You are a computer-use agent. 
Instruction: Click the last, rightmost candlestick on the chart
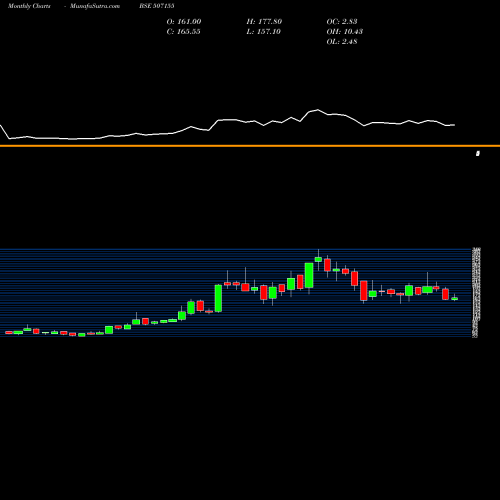(455, 298)
